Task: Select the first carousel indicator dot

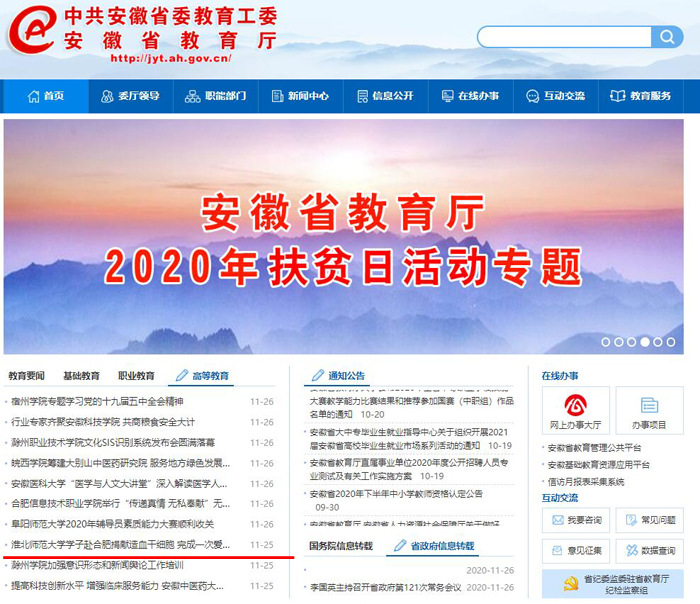Action: [606, 342]
